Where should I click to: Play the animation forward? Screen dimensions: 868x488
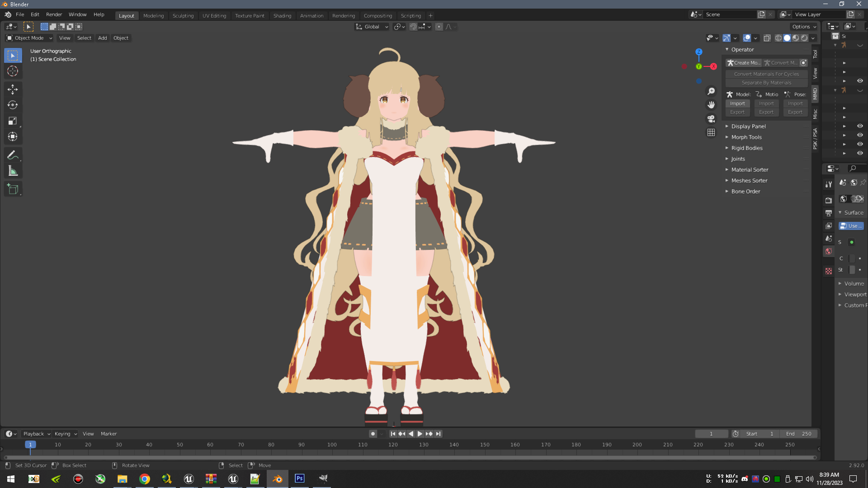pyautogui.click(x=420, y=434)
